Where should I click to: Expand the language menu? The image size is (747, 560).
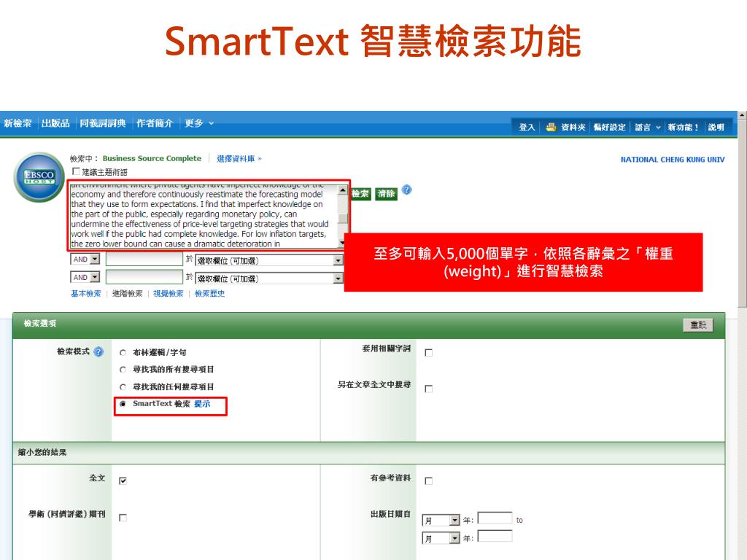[648, 127]
